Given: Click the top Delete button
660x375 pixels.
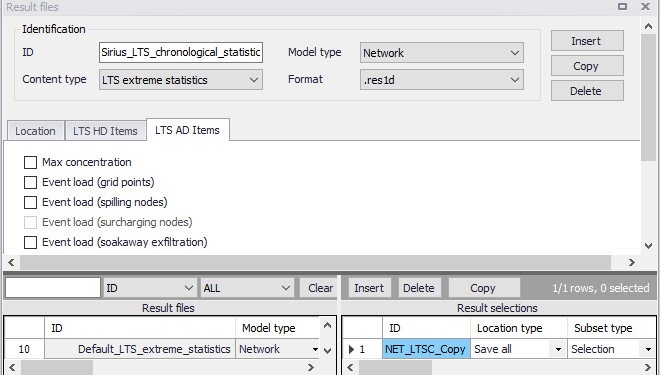Looking at the screenshot, I should click(587, 90).
